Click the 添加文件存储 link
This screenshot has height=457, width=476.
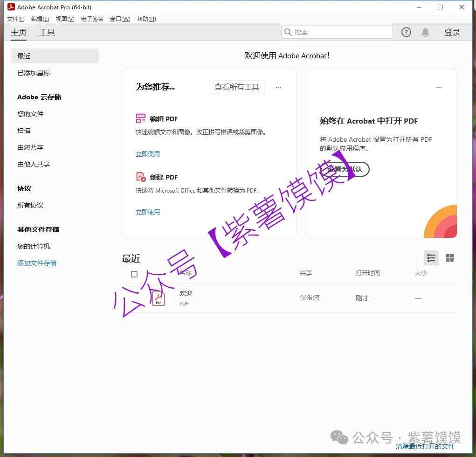(x=37, y=263)
